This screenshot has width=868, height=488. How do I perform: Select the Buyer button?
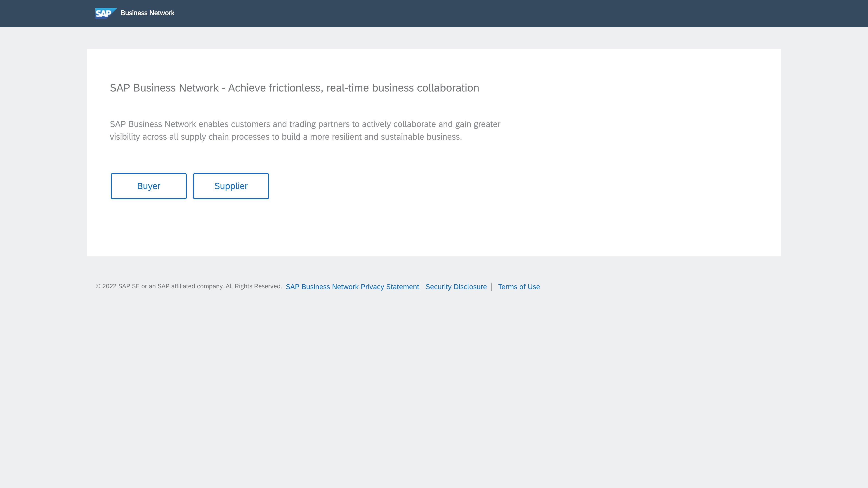[x=149, y=186]
